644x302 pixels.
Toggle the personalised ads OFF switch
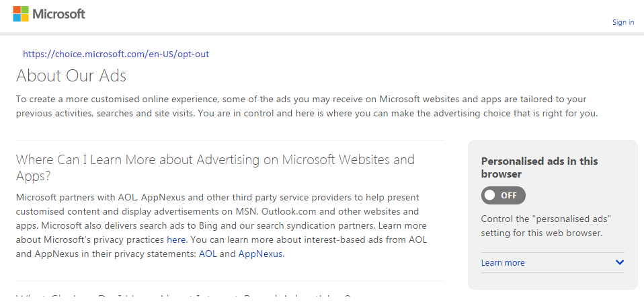point(503,195)
